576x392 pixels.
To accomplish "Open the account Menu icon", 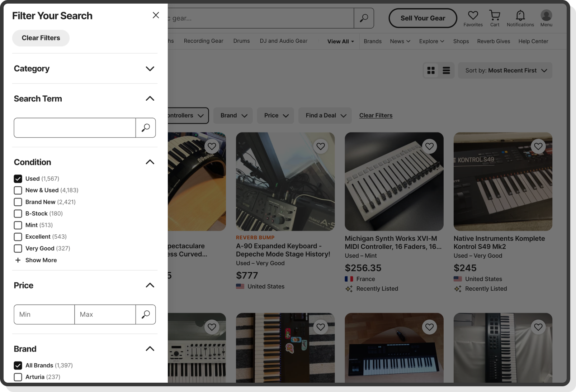I will pyautogui.click(x=546, y=16).
